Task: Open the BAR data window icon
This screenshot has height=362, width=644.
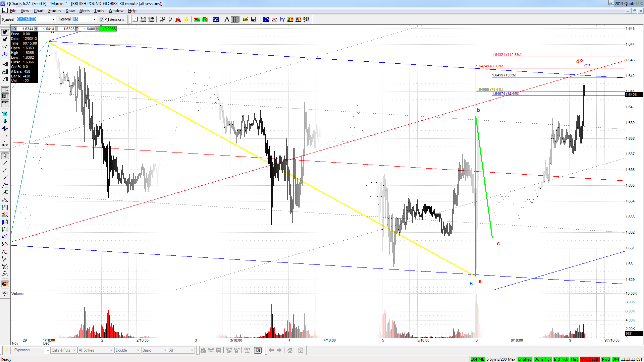Action: (151, 19)
